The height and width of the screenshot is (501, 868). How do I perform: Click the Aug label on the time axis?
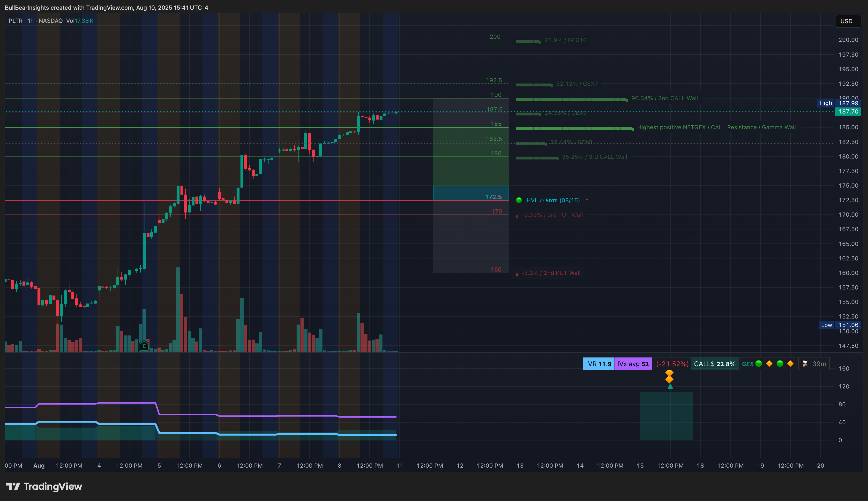tap(39, 466)
